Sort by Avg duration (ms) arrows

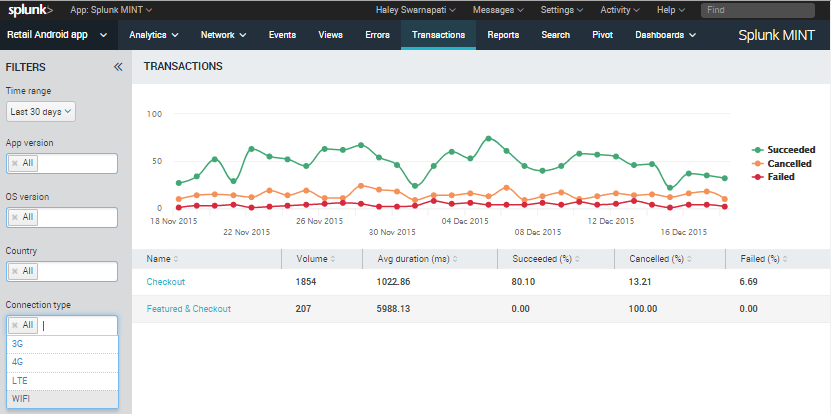pyautogui.click(x=455, y=259)
